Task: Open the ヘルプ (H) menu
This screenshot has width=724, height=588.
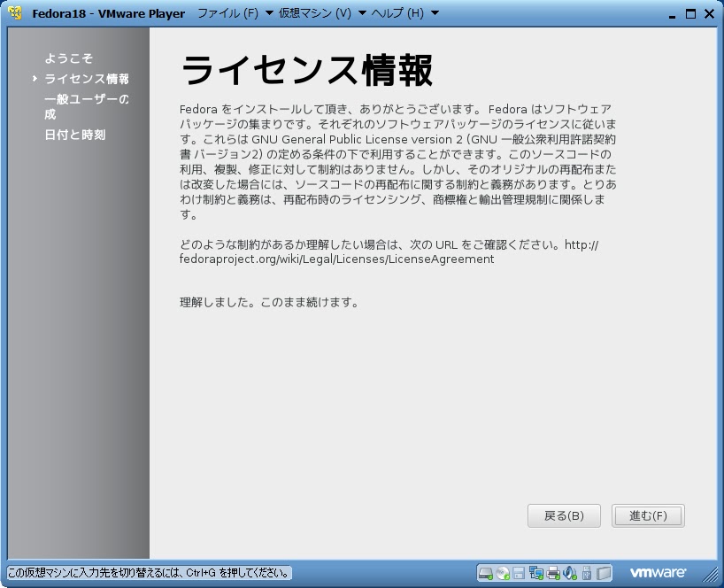Action: pyautogui.click(x=404, y=13)
